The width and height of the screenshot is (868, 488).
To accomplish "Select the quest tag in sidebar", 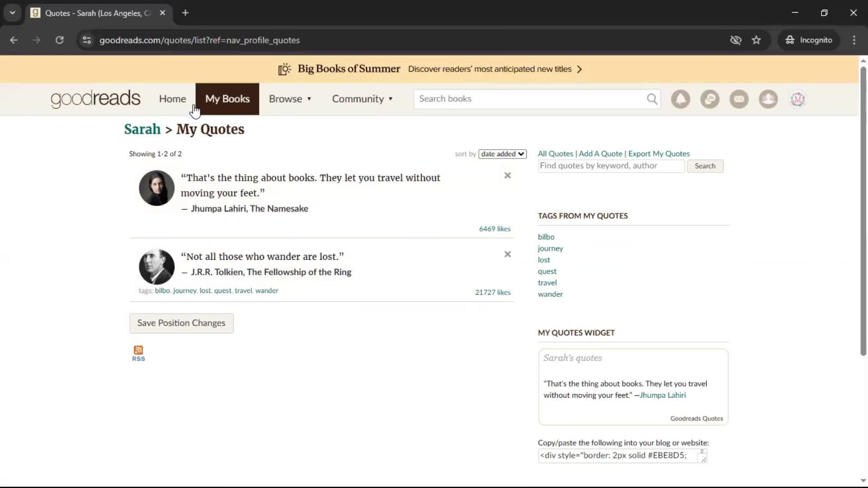I will click(547, 271).
